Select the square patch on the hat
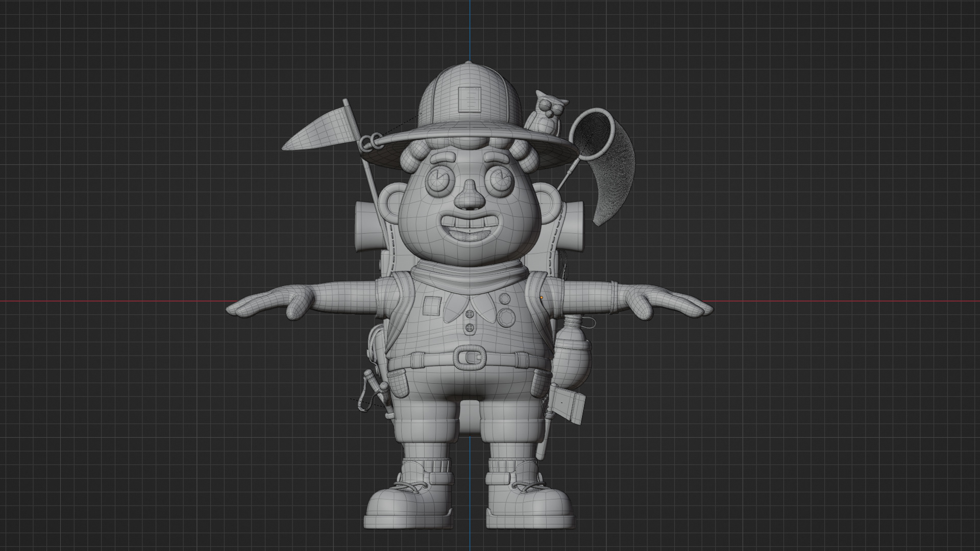The width and height of the screenshot is (980, 551). (469, 99)
